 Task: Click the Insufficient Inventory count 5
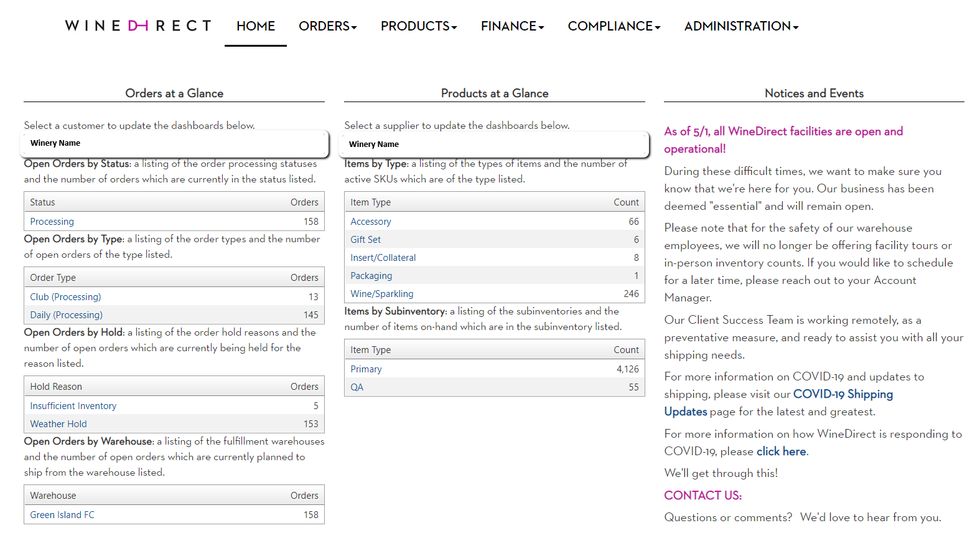[316, 406]
